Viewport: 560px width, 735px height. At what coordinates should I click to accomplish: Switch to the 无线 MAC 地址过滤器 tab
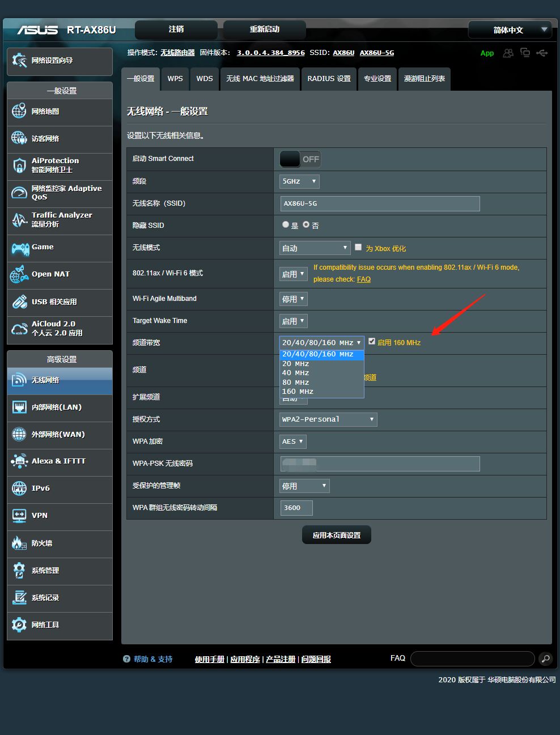coord(260,79)
